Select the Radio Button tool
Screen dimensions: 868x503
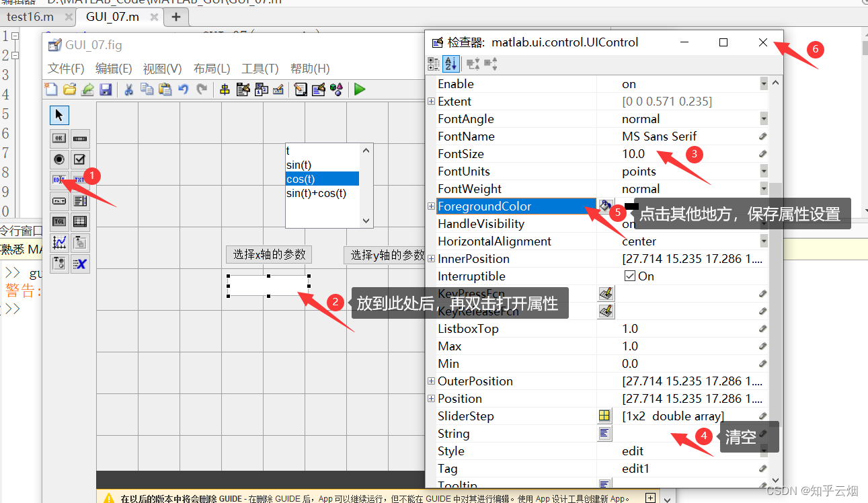[x=59, y=159]
